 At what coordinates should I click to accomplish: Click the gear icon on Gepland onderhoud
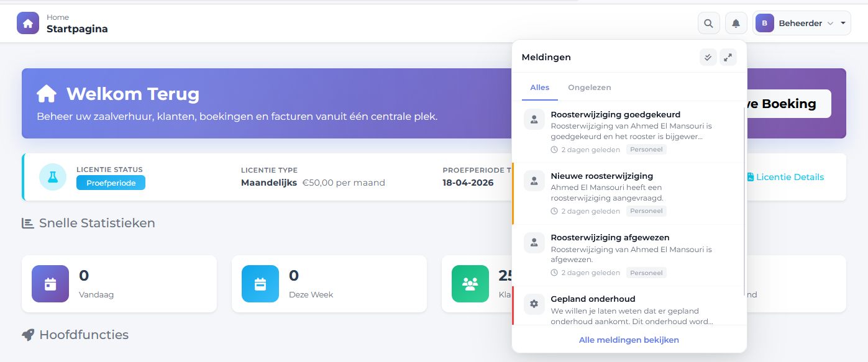(x=534, y=304)
